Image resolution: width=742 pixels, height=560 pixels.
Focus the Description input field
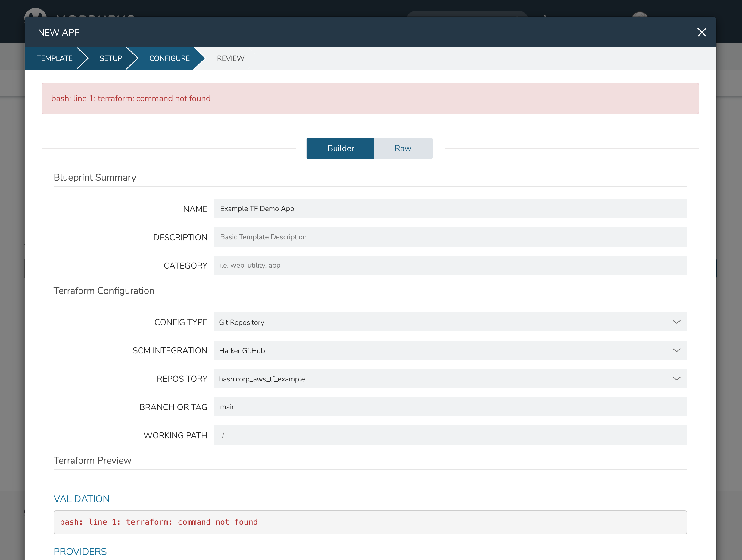click(450, 237)
